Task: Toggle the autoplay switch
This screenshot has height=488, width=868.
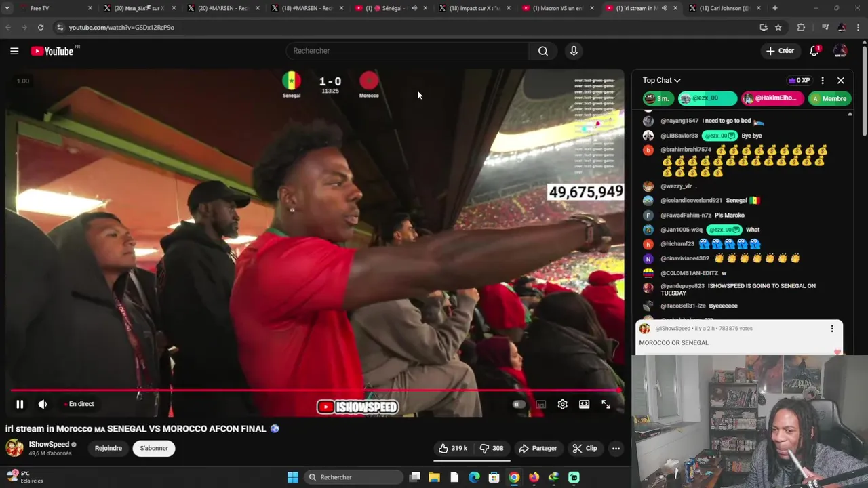Action: [518, 404]
